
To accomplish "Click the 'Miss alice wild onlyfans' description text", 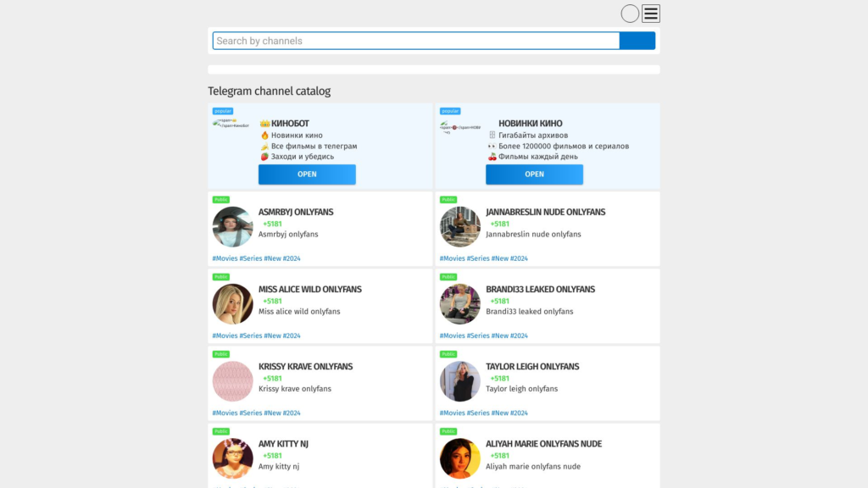I will (x=299, y=312).
